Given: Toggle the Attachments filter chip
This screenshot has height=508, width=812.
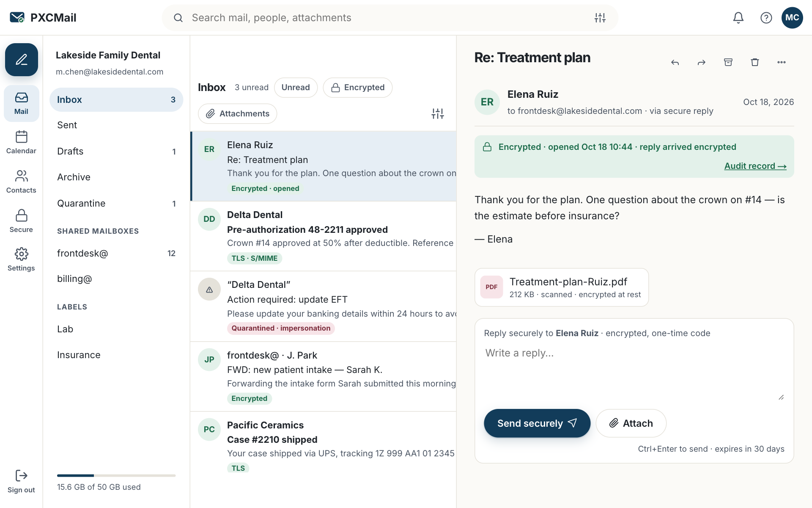Looking at the screenshot, I should click(238, 114).
